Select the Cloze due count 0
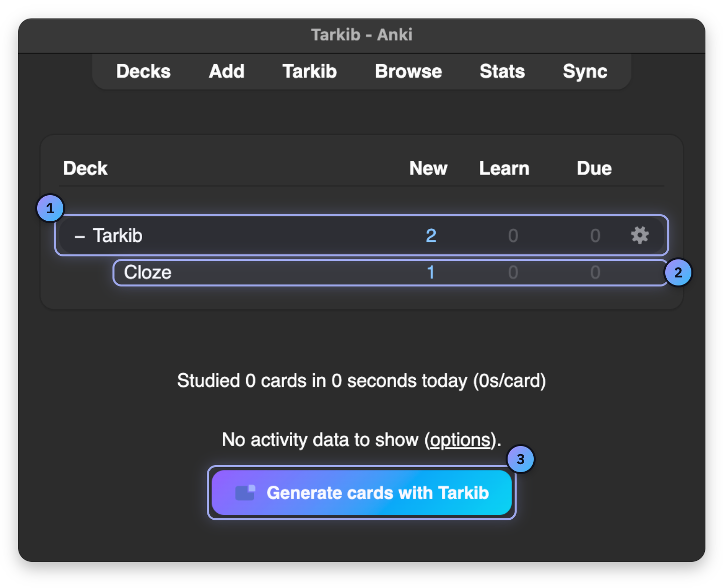The image size is (723, 588). 595,272
